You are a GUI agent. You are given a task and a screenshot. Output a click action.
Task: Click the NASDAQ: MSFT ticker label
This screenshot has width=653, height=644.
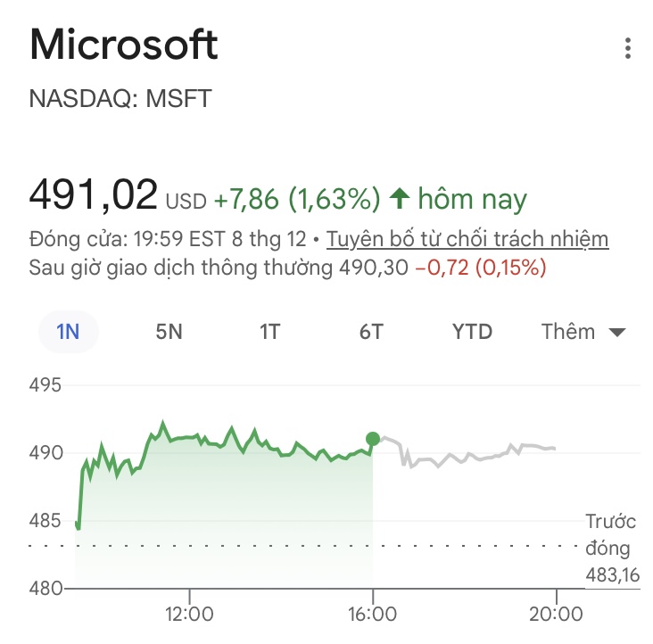click(x=120, y=98)
